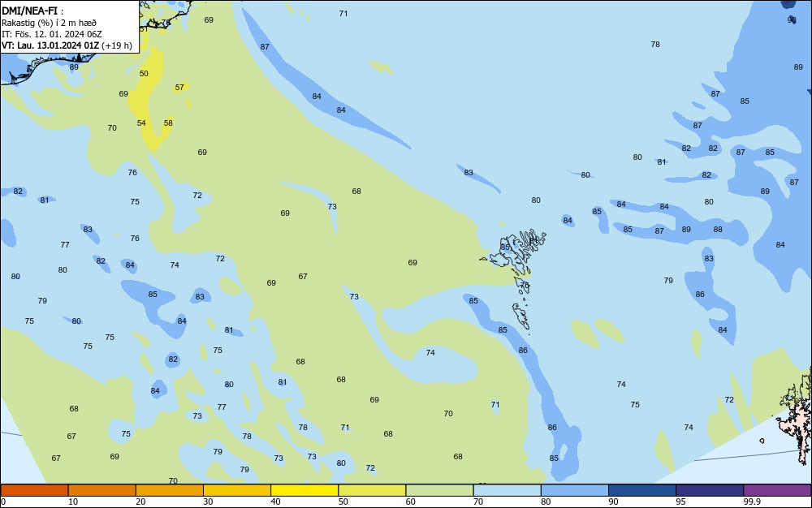Click the dark orange 0–10 legend swatch
Image resolution: width=812 pixels, height=508 pixels.
(x=34, y=490)
